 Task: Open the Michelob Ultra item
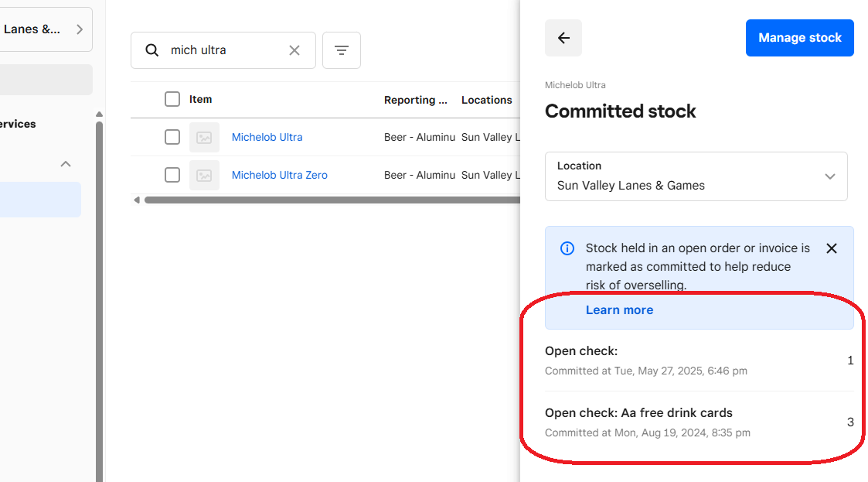coord(267,137)
